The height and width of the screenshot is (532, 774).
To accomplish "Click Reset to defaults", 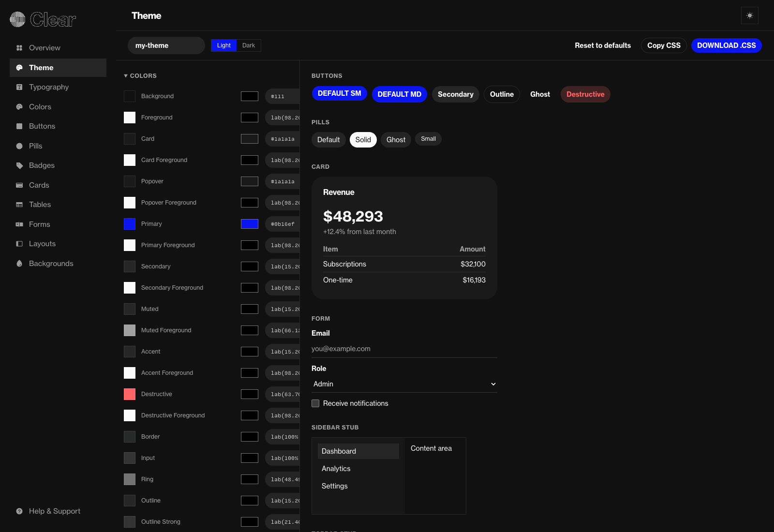I will coord(603,45).
